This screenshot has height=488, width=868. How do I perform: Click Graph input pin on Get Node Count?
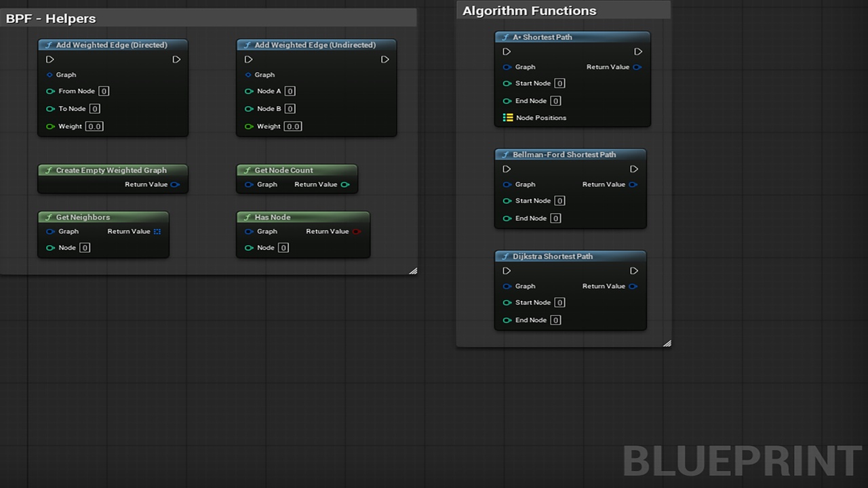click(249, 184)
